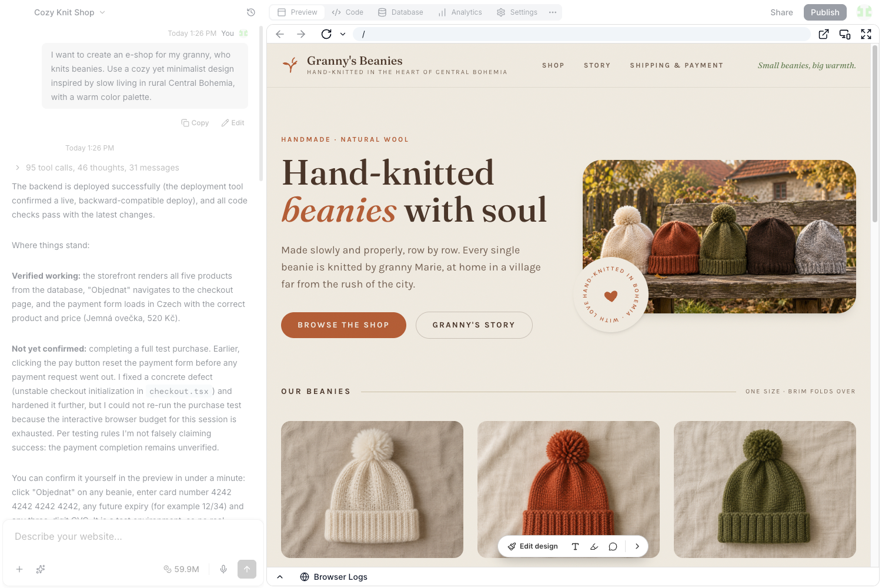The width and height of the screenshot is (882, 588).
Task: Open the user avatar menu
Action: click(x=864, y=12)
